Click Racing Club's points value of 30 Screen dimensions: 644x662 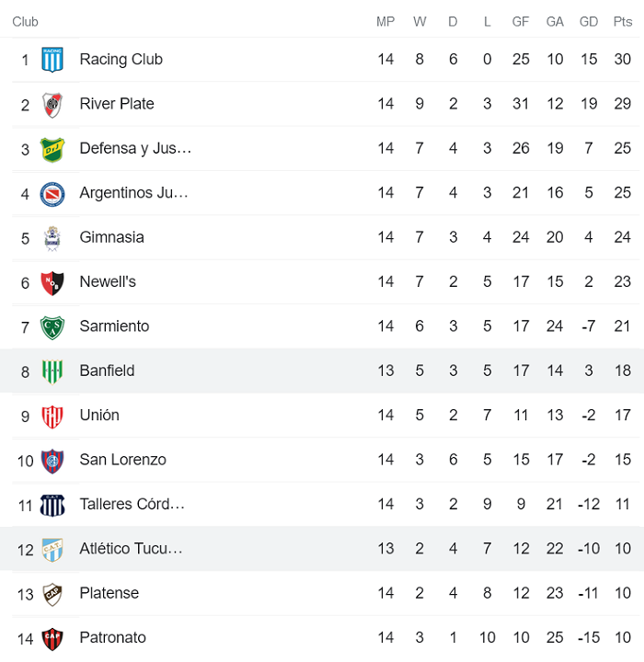[x=623, y=60]
